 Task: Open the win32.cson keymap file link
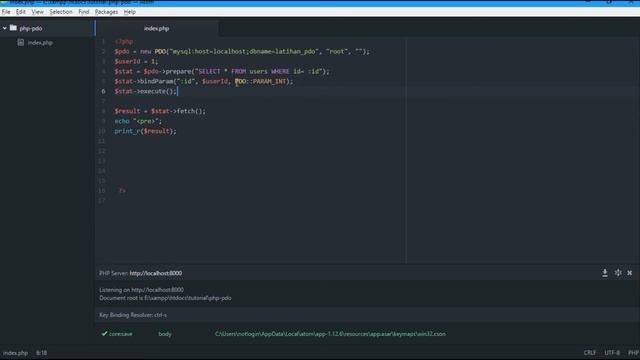pos(330,334)
